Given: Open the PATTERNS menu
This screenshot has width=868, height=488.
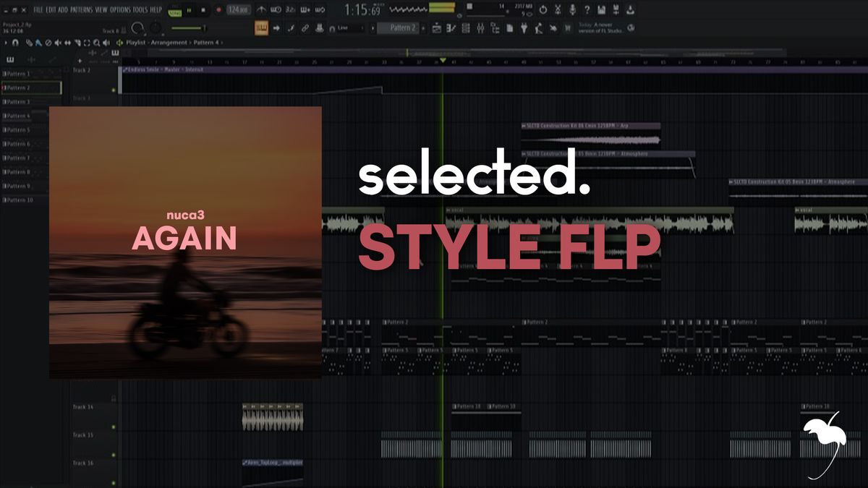Looking at the screenshot, I should tap(82, 10).
